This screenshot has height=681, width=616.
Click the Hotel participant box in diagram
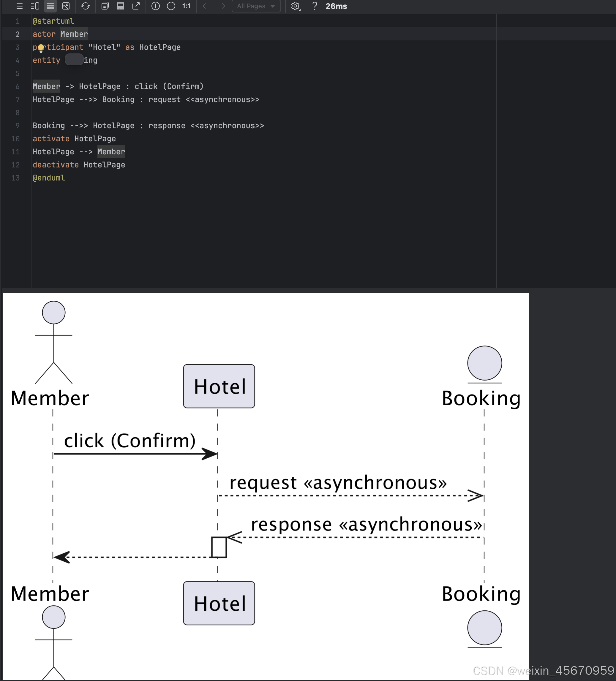[219, 386]
